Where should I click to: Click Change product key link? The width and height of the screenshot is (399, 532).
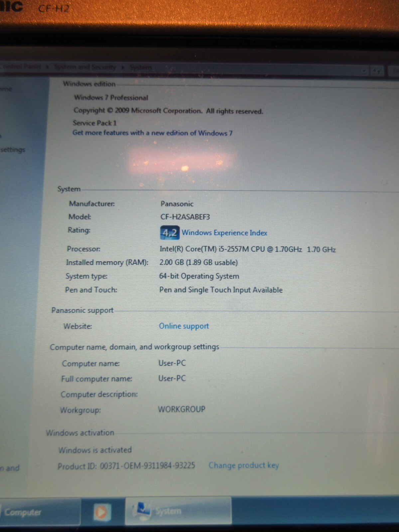tap(244, 465)
